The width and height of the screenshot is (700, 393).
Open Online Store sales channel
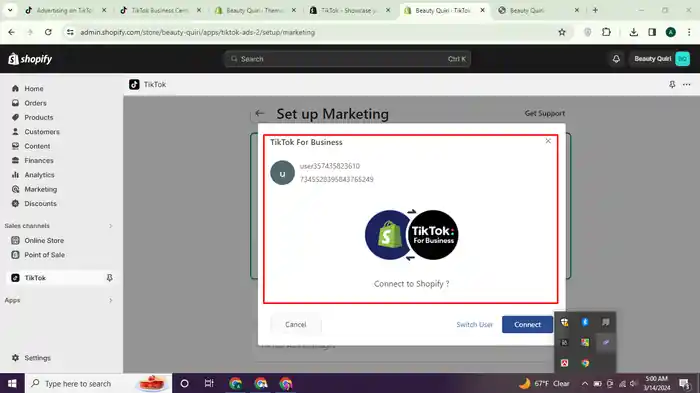pos(44,240)
